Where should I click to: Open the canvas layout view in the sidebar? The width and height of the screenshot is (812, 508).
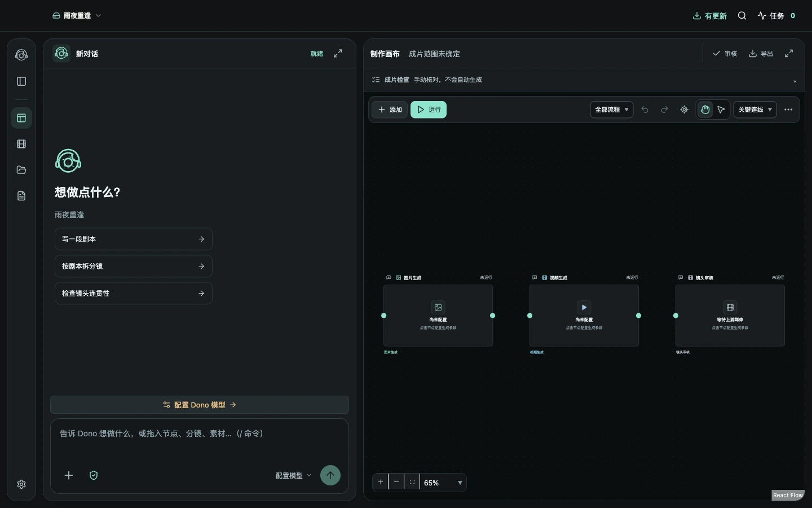[x=21, y=118]
